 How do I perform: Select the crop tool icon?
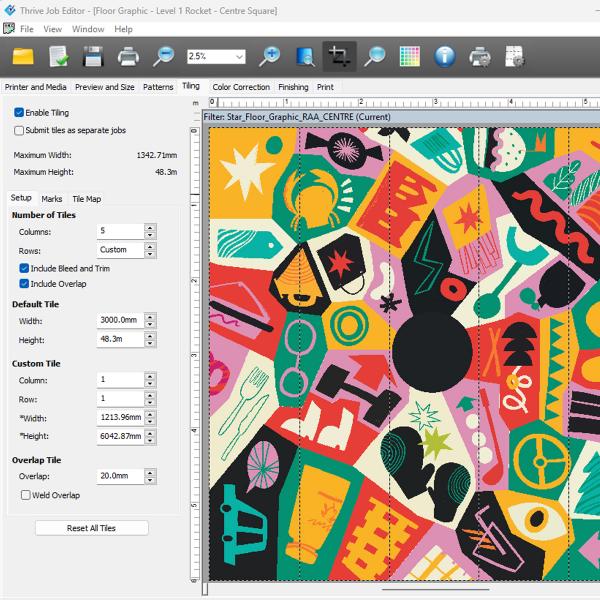click(x=339, y=56)
